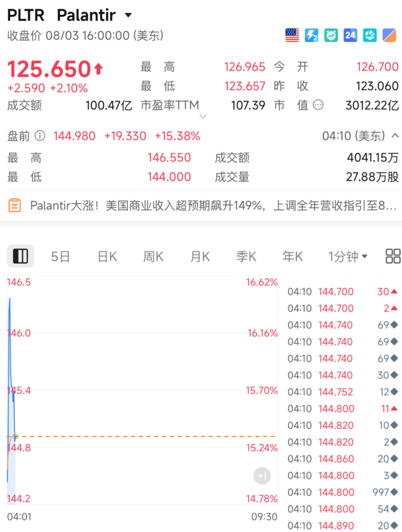Open the PLTR Palantir stock dropdown arrow
The width and height of the screenshot is (402, 532).
pyautogui.click(x=128, y=15)
